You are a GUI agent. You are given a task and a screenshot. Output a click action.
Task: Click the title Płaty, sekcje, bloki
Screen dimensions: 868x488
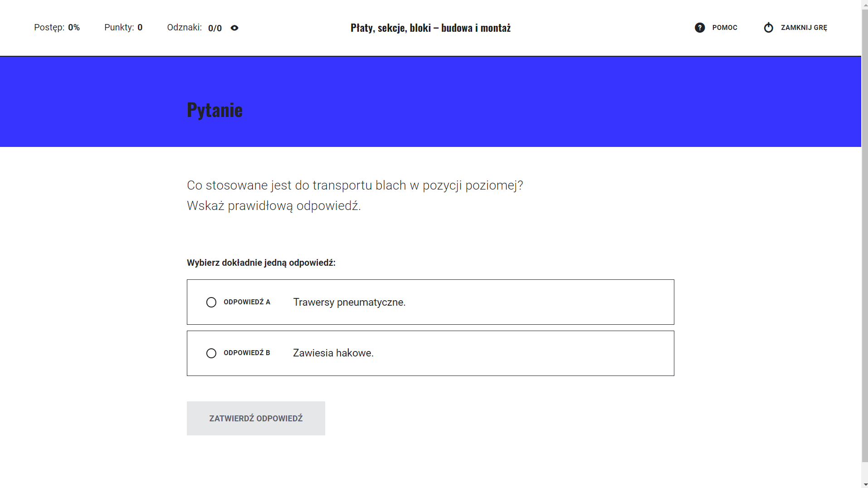pyautogui.click(x=430, y=28)
